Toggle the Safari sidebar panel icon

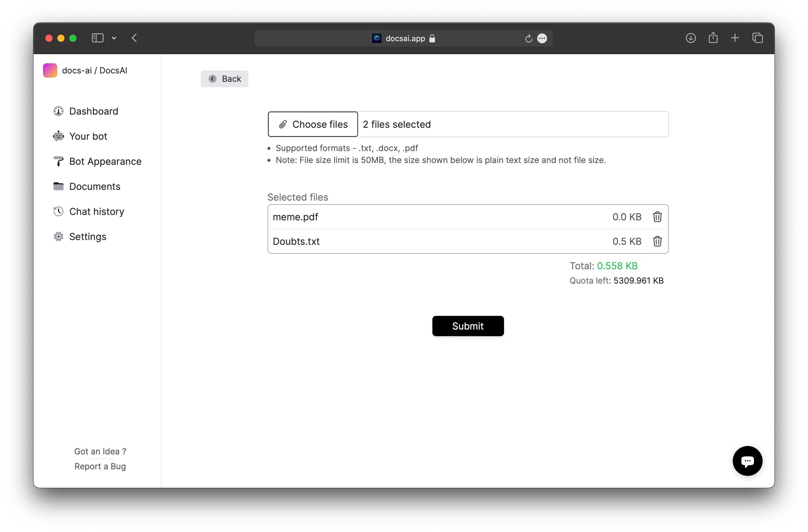tap(97, 38)
